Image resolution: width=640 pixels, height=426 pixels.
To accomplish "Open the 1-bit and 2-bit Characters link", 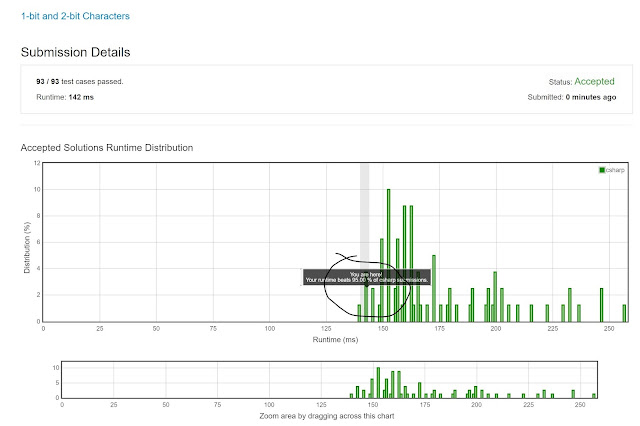I will pos(75,16).
